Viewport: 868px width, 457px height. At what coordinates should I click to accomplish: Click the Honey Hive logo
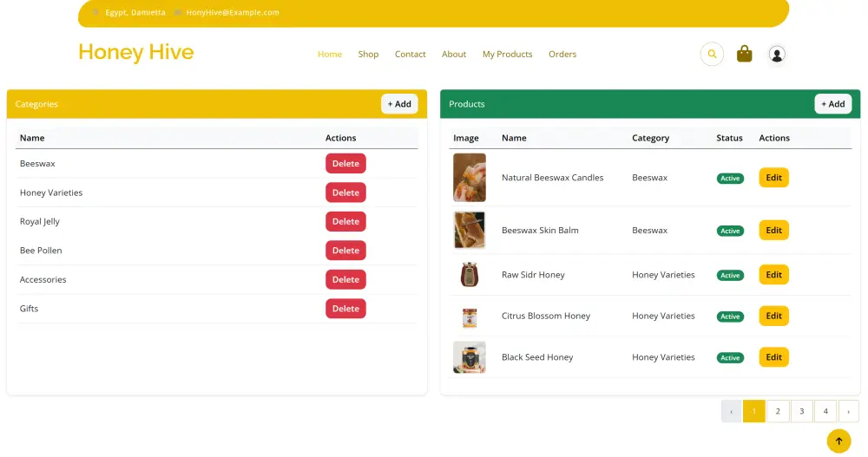136,52
